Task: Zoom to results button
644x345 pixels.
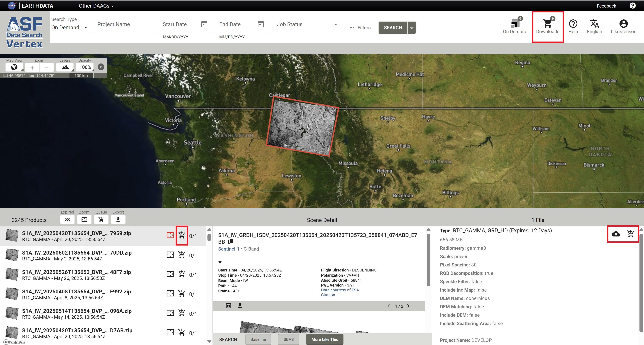Action: (84, 219)
